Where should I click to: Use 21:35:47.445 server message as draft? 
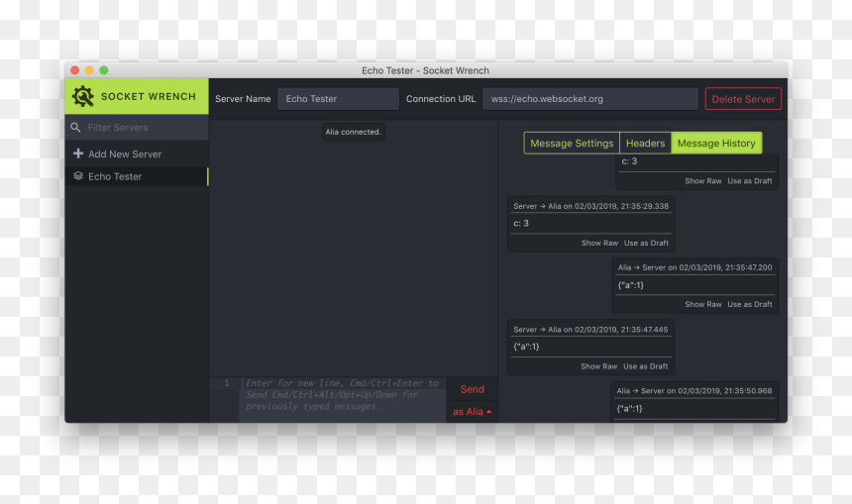646,366
